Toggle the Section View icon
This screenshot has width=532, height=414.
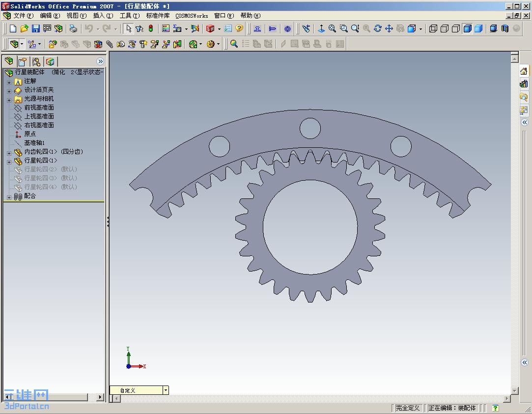pyautogui.click(x=505, y=28)
